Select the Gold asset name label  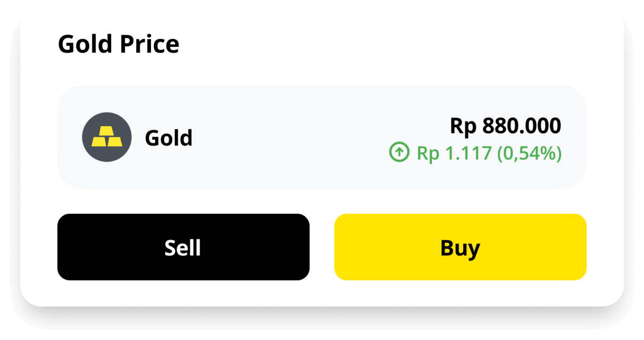(x=169, y=138)
